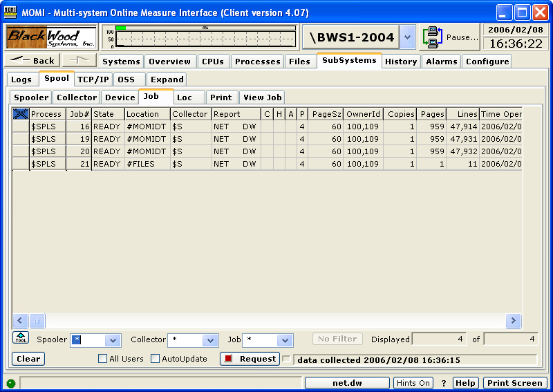553x392 pixels.
Task: Open the Configure tab
Action: pyautogui.click(x=487, y=62)
